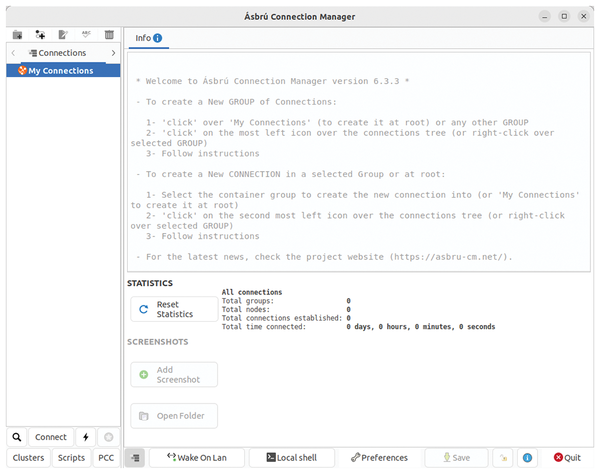600x474 pixels.
Task: Open the Clusters panel
Action: click(x=28, y=458)
